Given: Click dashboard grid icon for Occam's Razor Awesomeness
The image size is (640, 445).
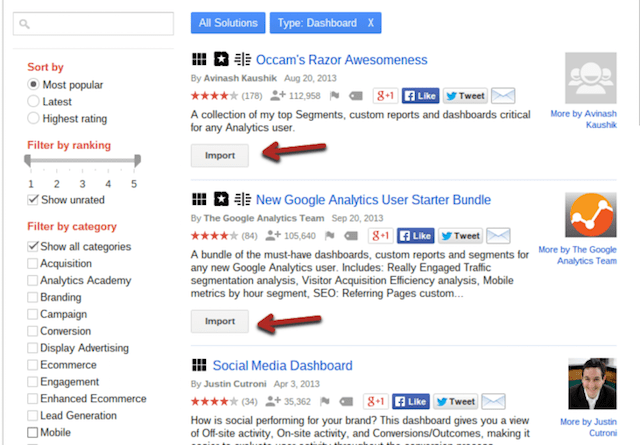Looking at the screenshot, I should 199,59.
